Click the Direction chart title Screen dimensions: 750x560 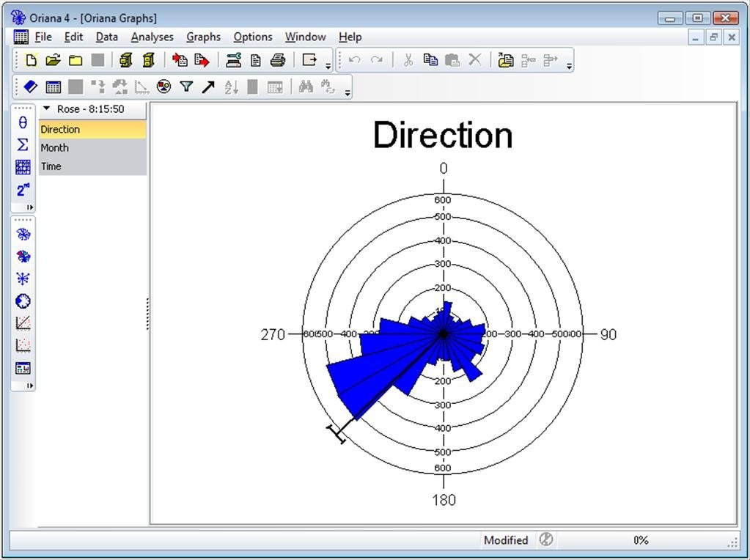click(x=442, y=136)
